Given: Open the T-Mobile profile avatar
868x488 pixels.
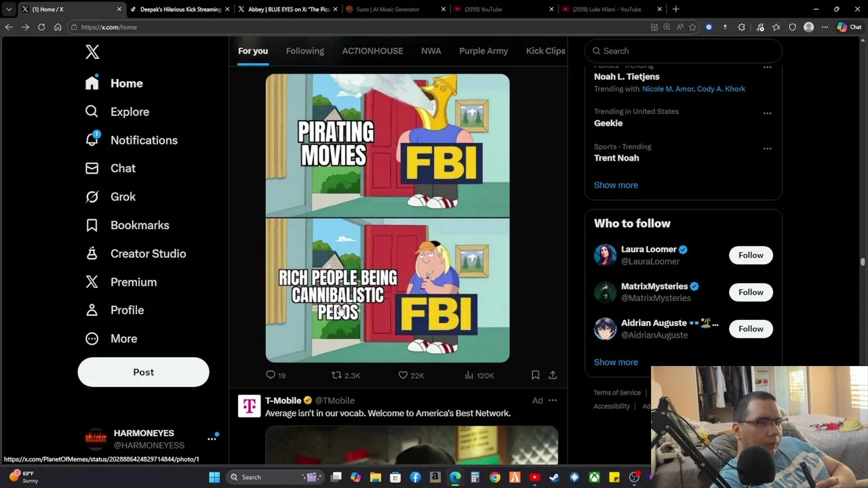Looking at the screenshot, I should point(250,406).
